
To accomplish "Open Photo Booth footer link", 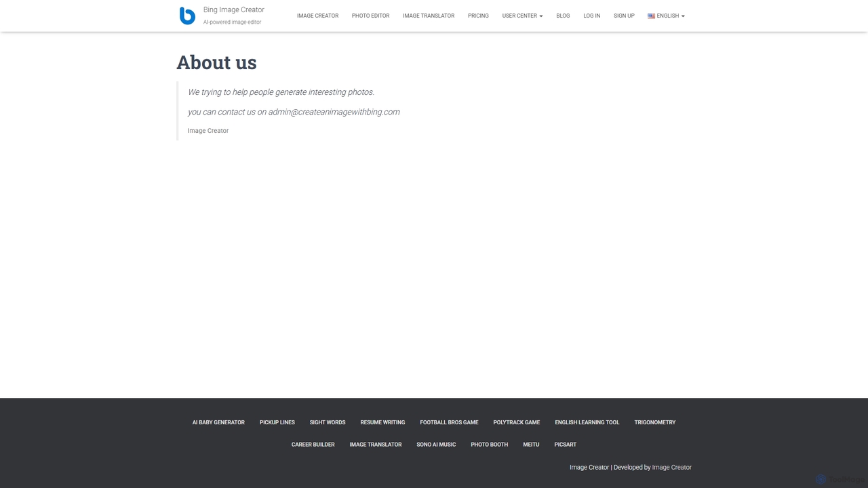I will click(x=489, y=445).
